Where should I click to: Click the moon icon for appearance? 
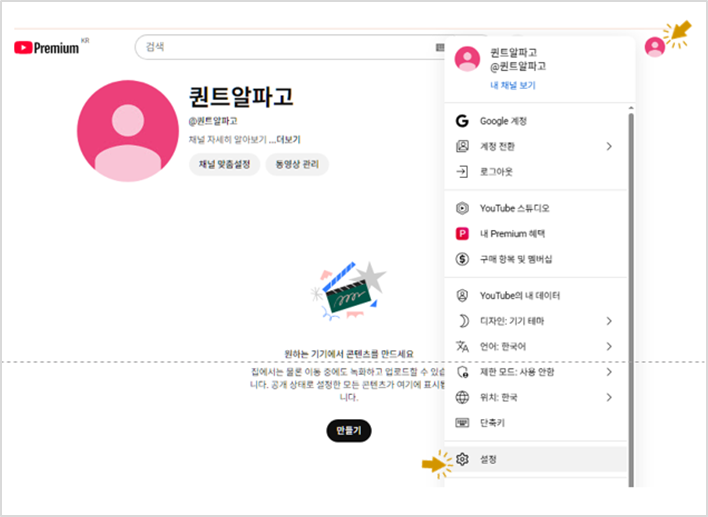tap(463, 321)
